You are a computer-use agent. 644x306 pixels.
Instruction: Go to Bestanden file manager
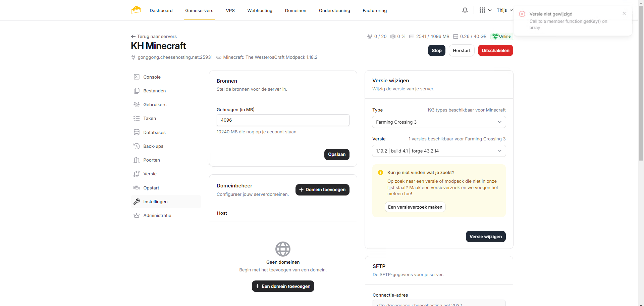(x=154, y=91)
